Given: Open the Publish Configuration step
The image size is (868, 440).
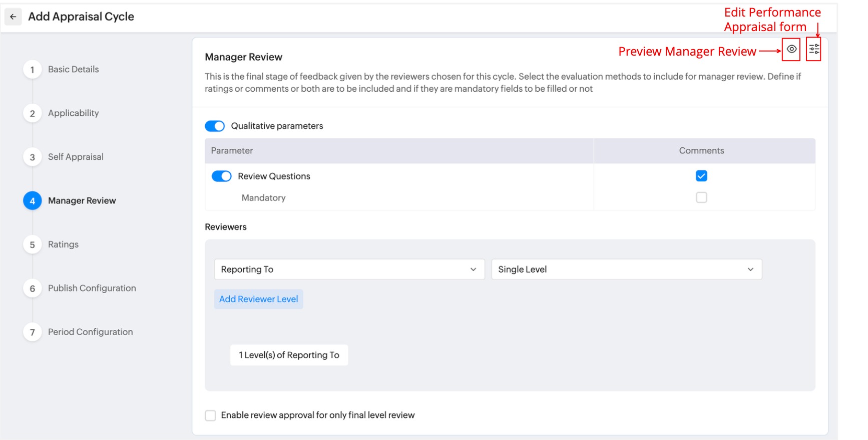Looking at the screenshot, I should 92,288.
